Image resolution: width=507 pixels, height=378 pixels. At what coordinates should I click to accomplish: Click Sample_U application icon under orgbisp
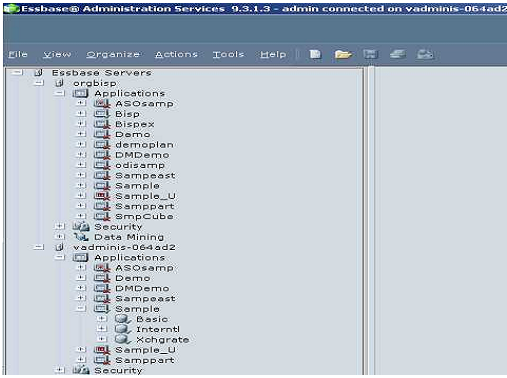coord(102,196)
